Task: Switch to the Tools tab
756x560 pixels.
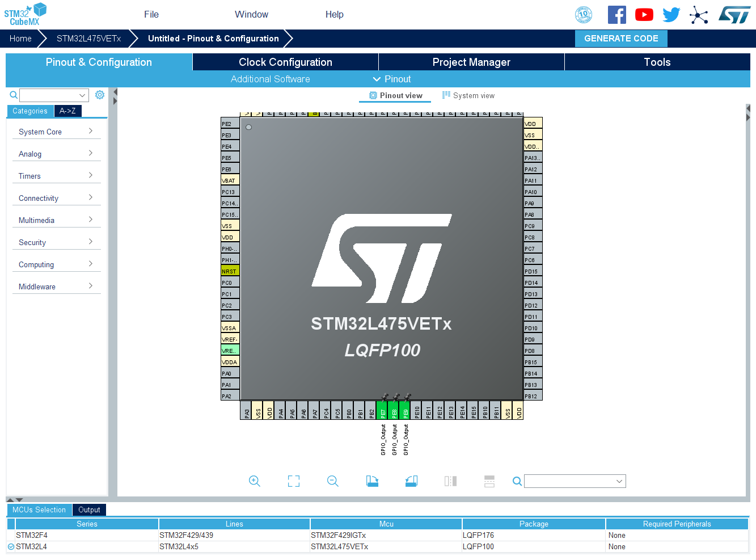Action: (657, 62)
